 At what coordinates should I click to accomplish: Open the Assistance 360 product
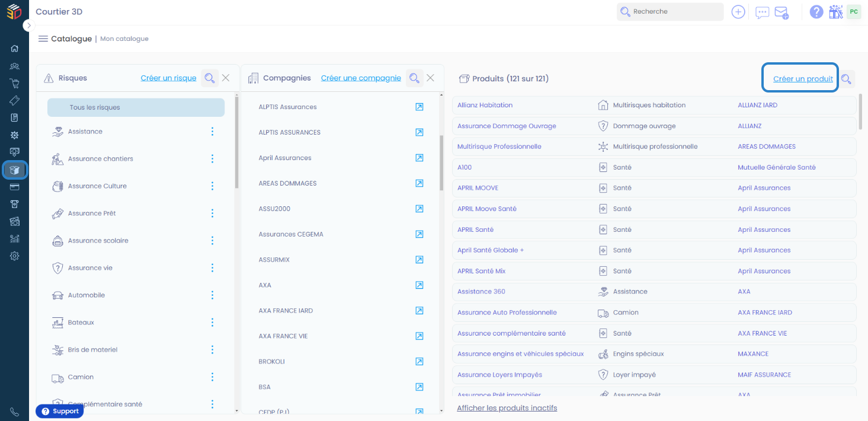click(x=481, y=292)
